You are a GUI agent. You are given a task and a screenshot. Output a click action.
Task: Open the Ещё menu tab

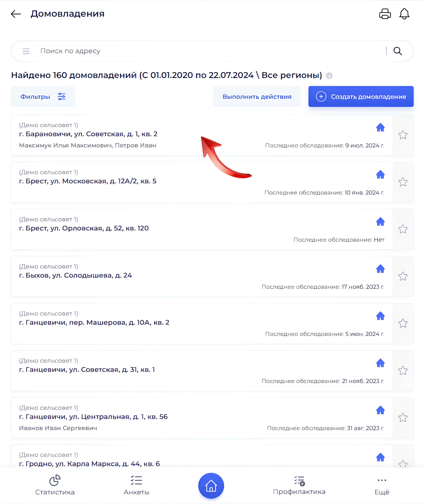tap(382, 487)
